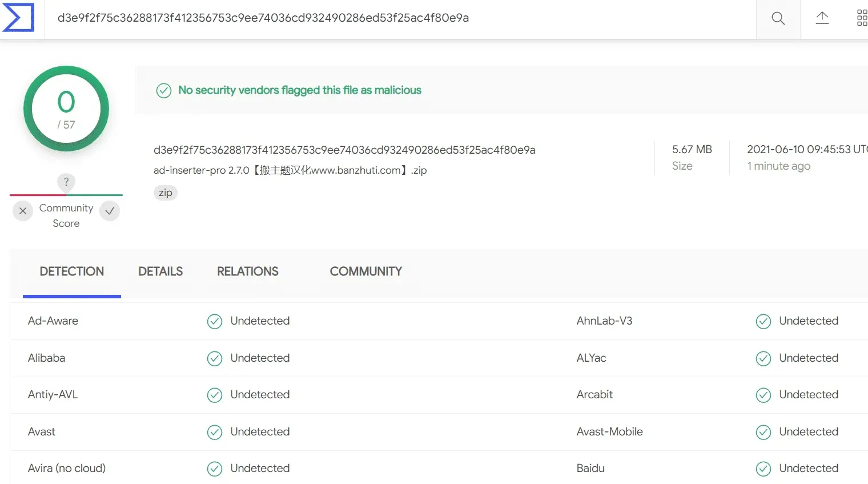The height and width of the screenshot is (484, 868).
Task: Click the Antiy-AVL vendor name
Action: [x=53, y=394]
